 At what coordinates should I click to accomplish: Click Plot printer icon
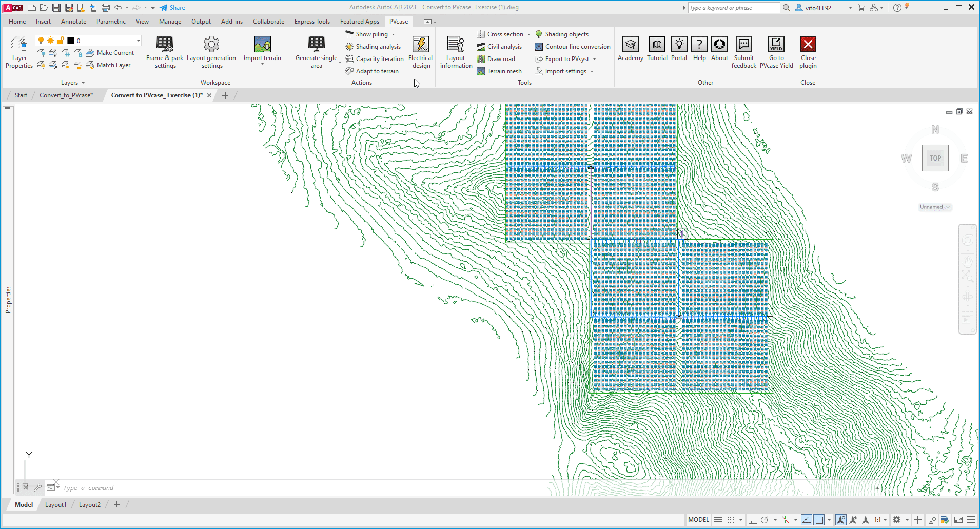coord(106,8)
